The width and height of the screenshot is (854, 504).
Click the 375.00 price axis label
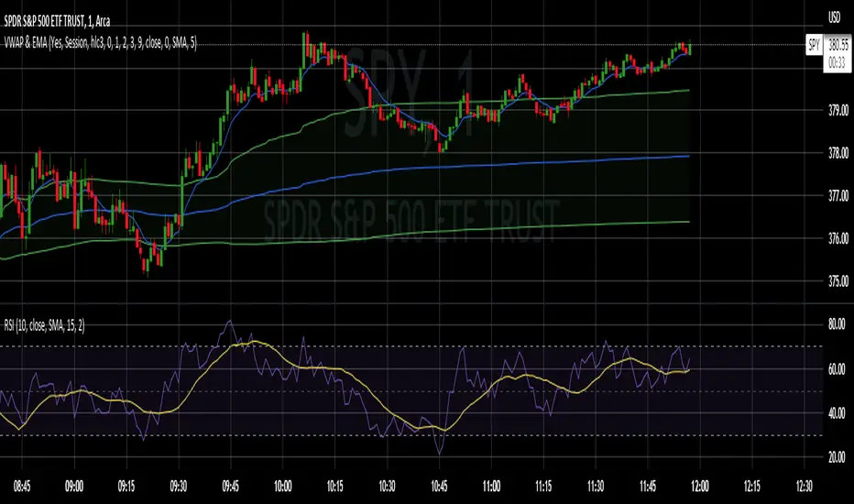838,281
